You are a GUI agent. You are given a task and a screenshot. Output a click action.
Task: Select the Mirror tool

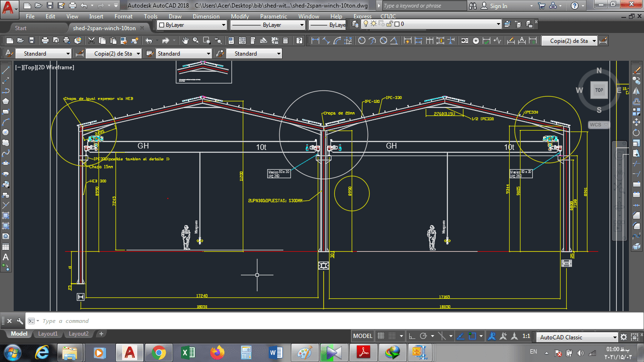click(x=636, y=91)
